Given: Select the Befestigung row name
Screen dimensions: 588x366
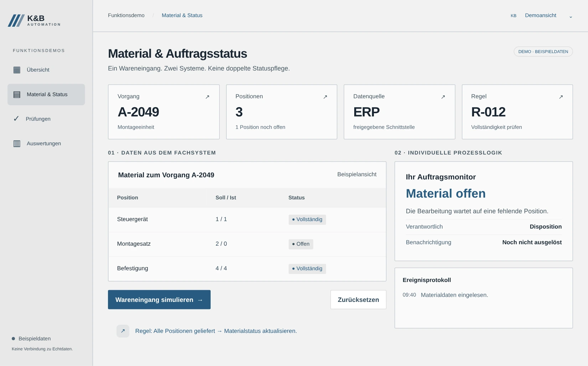Looking at the screenshot, I should 133,268.
